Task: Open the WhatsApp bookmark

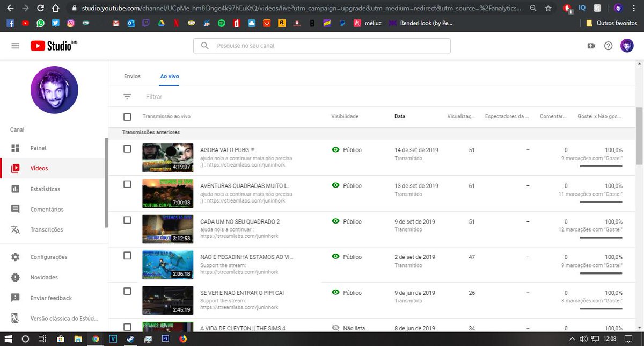Action: coord(41,24)
